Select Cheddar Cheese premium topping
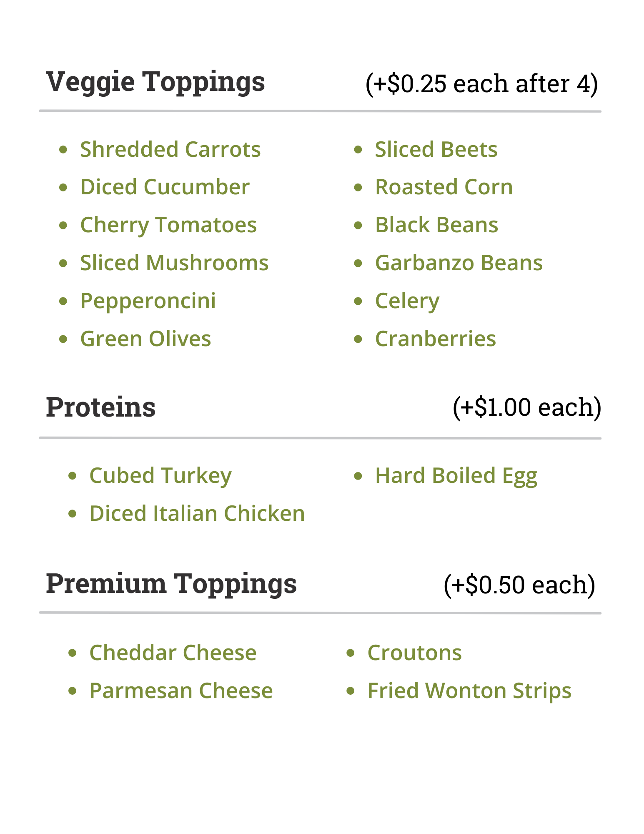The image size is (644, 834). (x=173, y=653)
